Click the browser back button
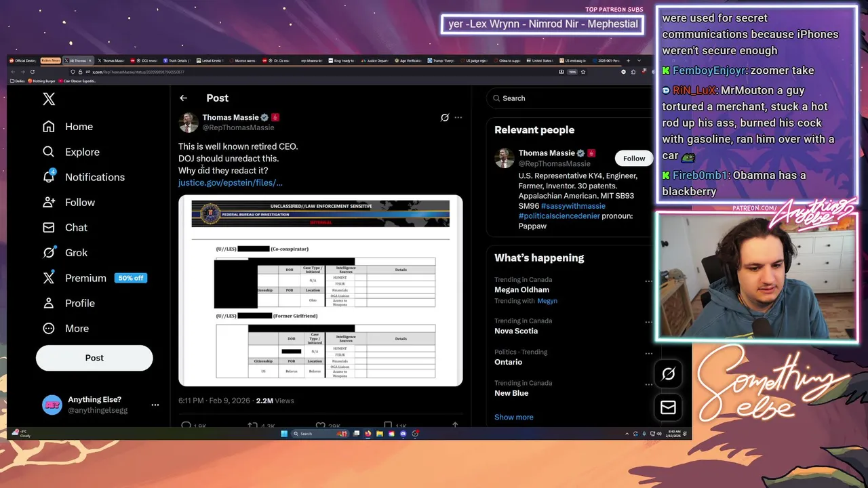 13,72
